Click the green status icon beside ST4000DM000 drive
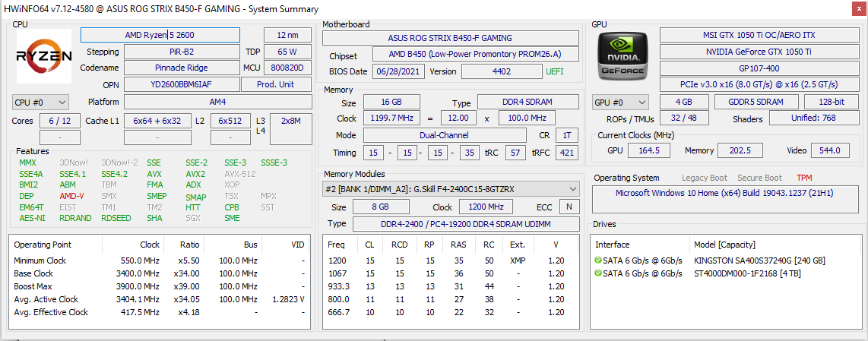868x341 pixels. pos(598,273)
